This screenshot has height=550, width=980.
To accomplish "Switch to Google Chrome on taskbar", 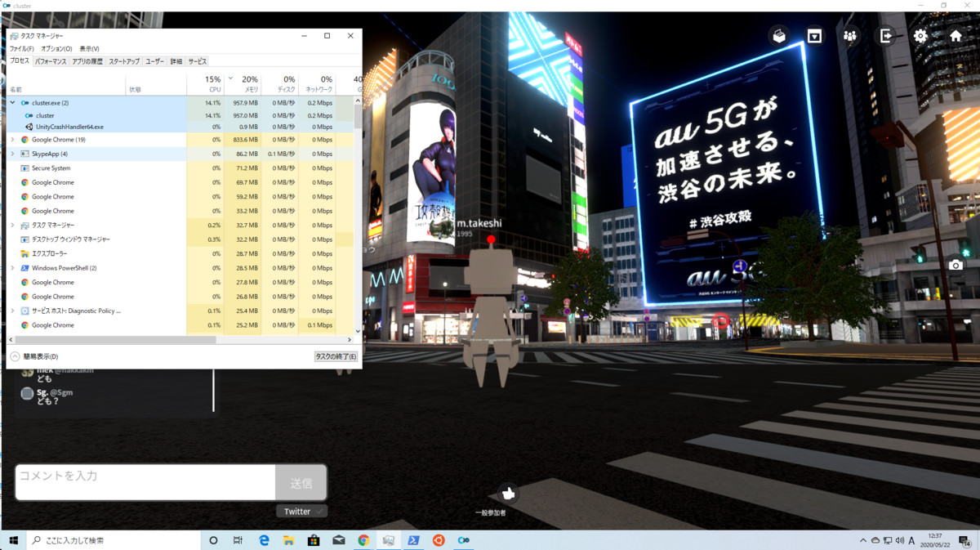I will pos(363,540).
